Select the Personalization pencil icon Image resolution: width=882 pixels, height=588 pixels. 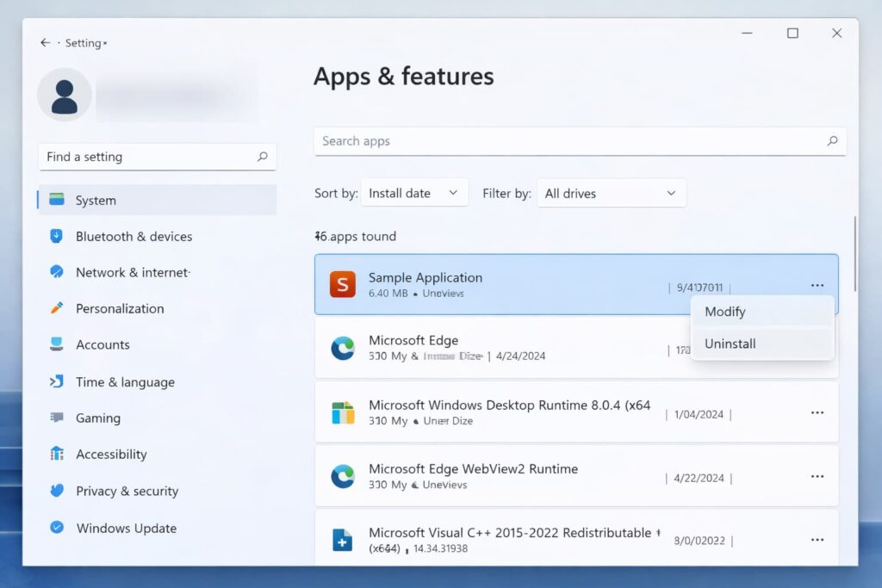coord(57,308)
